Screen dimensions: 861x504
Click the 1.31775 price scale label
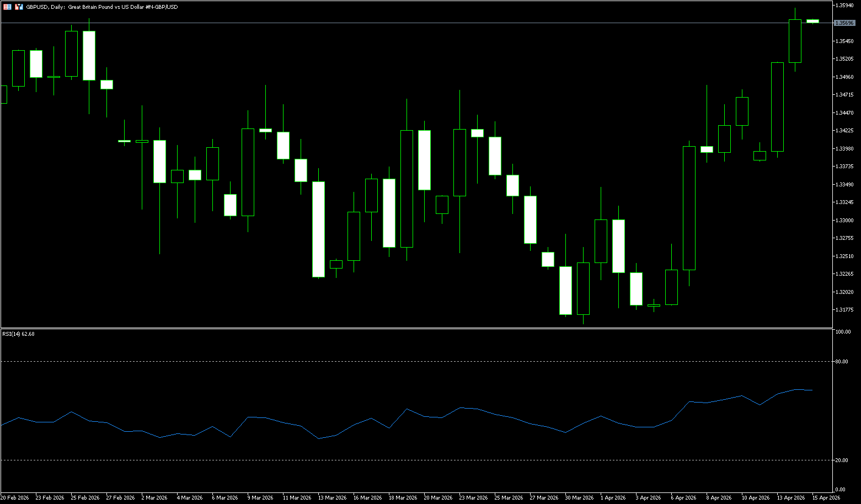[844, 310]
